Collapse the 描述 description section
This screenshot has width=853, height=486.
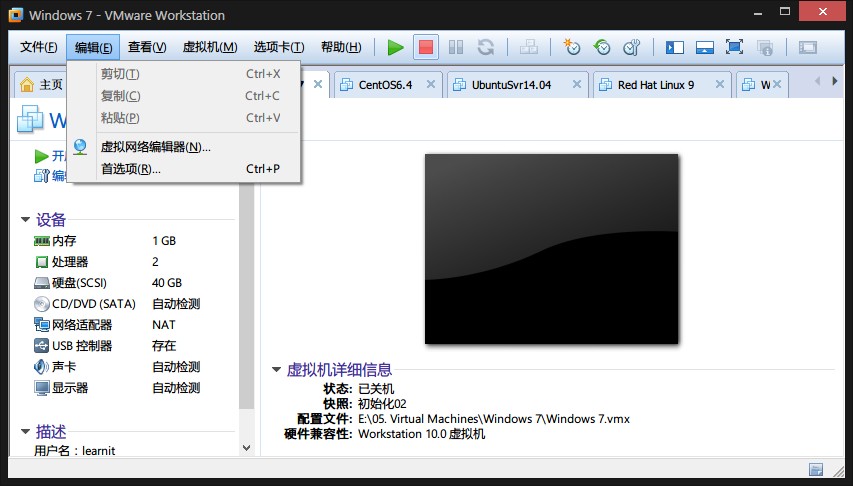coord(25,432)
